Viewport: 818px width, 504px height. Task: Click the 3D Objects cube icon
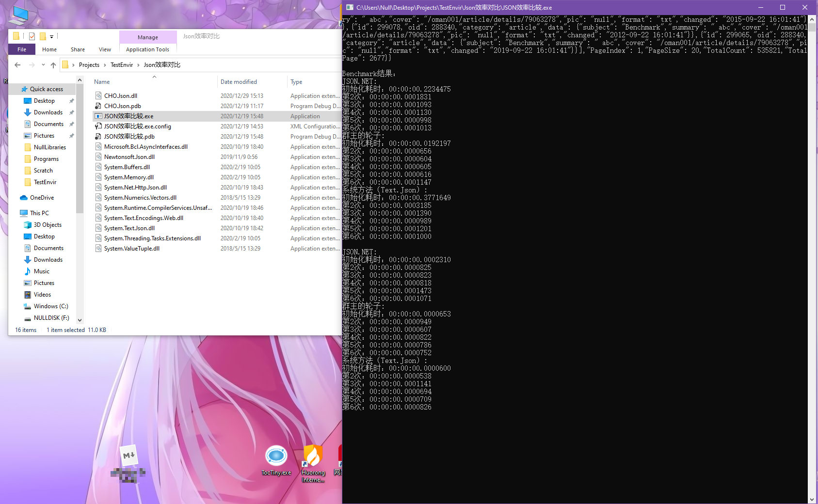pyautogui.click(x=28, y=225)
